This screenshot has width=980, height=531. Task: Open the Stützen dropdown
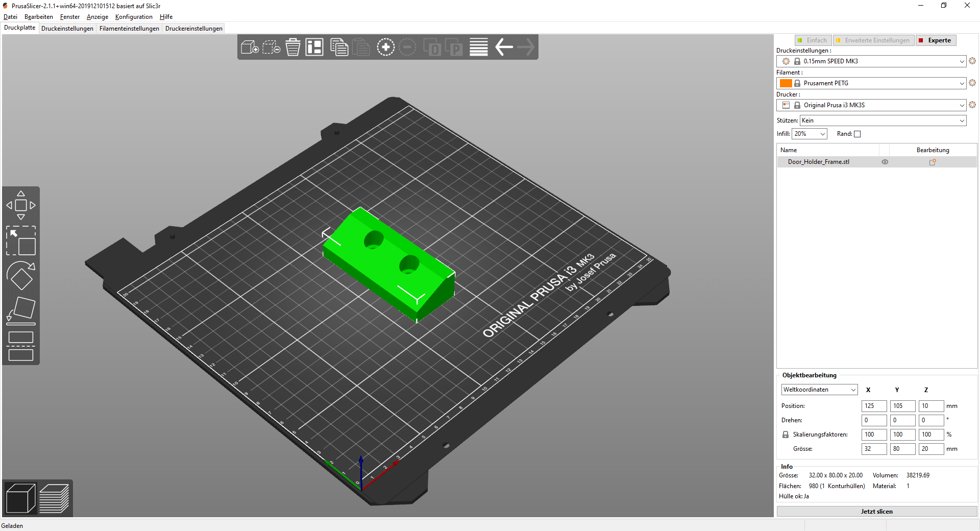pyautogui.click(x=883, y=120)
